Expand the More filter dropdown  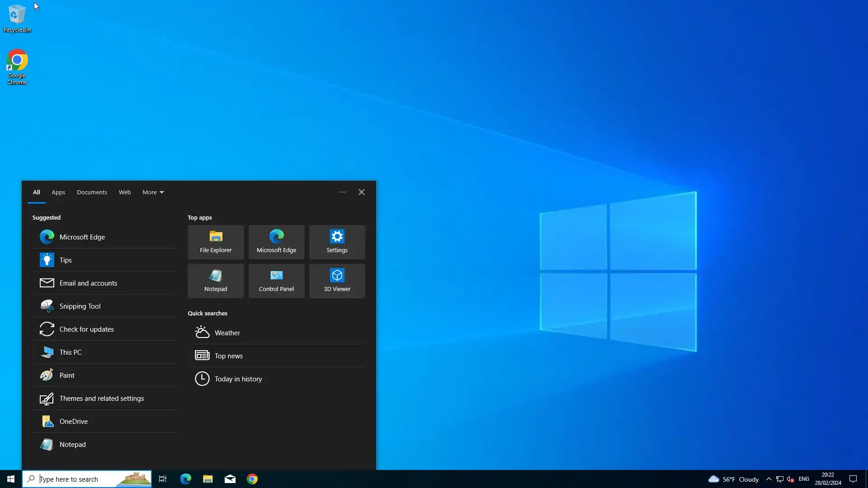point(153,192)
